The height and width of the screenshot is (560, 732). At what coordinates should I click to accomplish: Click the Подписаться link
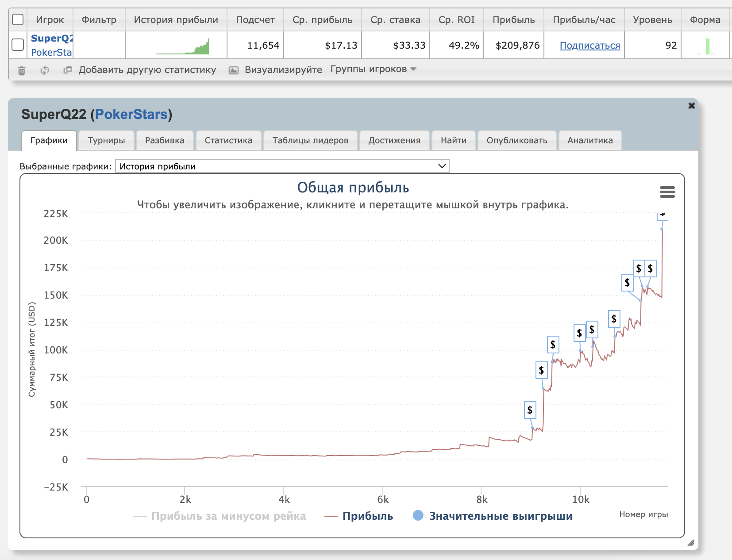(x=589, y=46)
